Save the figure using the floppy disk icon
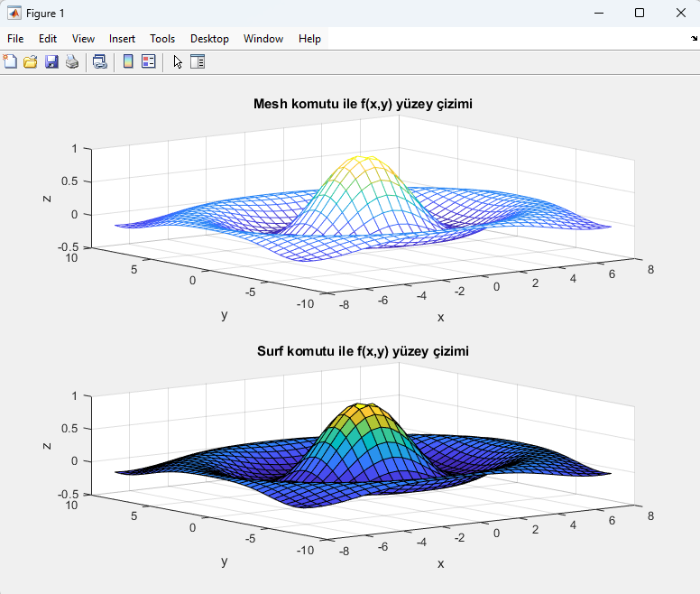 (51, 61)
